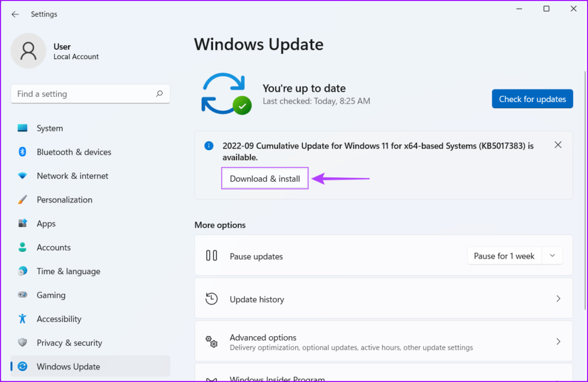This screenshot has height=382, width=588.
Task: Go to Gaming settings
Action: [90, 295]
